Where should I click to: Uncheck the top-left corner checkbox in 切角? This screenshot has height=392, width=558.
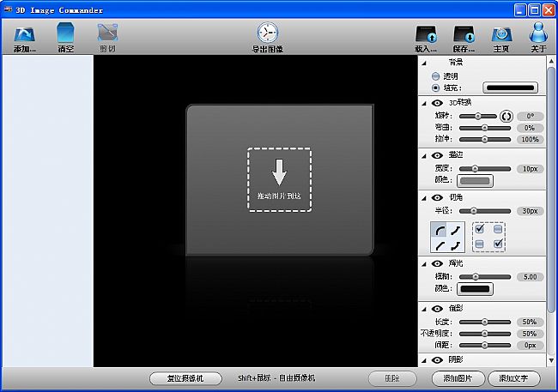tap(480, 228)
